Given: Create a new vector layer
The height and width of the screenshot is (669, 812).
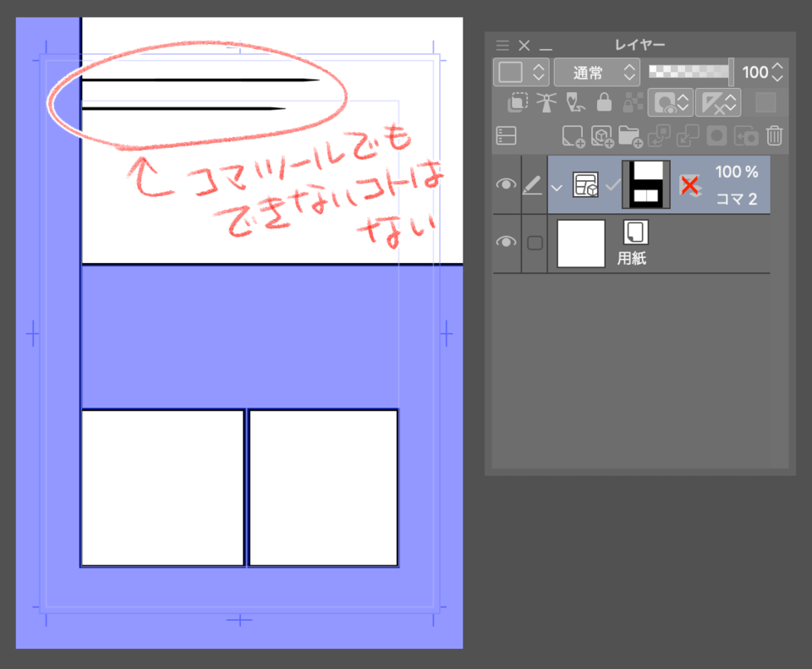Looking at the screenshot, I should click(601, 136).
